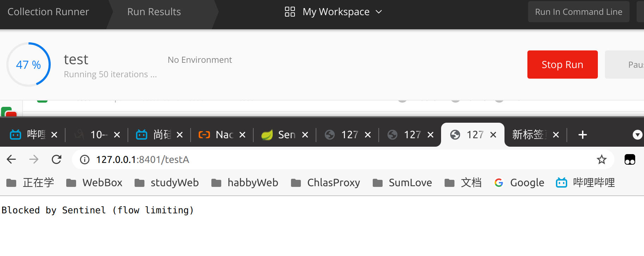The width and height of the screenshot is (644, 256).
Task: Click the Tampermonkey extension icon
Action: point(630,160)
